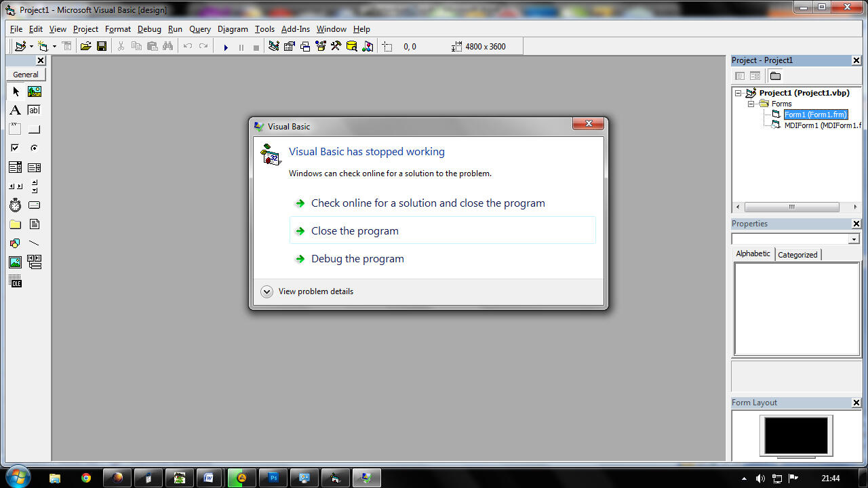Select the Timer control in the toolbox
This screenshot has width=868, height=488.
[x=16, y=205]
